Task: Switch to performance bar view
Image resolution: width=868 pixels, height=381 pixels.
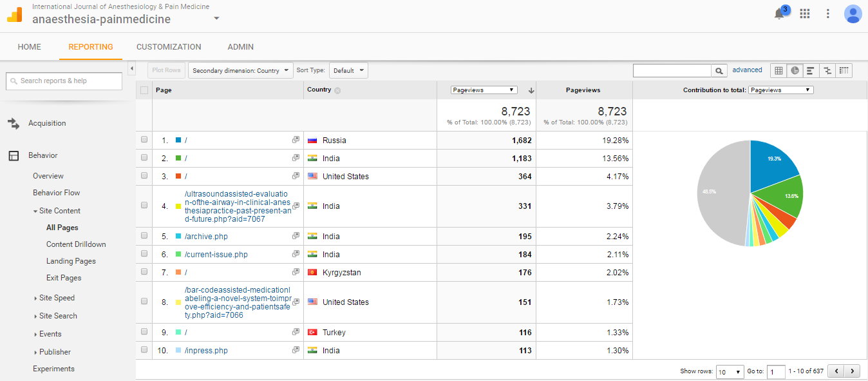Action: pyautogui.click(x=811, y=70)
